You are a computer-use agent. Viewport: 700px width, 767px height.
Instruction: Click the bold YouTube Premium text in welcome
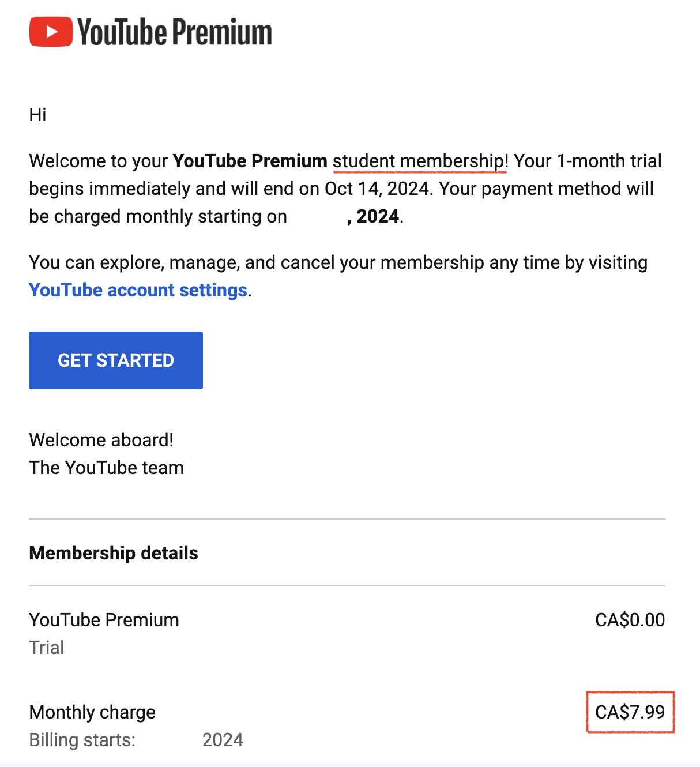(x=250, y=161)
